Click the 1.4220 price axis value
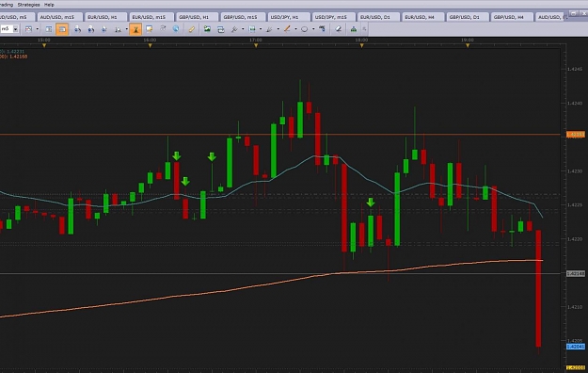The image size is (588, 373). pyautogui.click(x=575, y=239)
